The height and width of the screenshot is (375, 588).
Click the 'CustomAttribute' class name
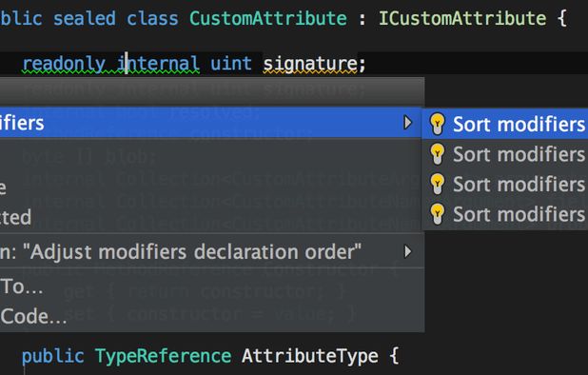(x=268, y=19)
